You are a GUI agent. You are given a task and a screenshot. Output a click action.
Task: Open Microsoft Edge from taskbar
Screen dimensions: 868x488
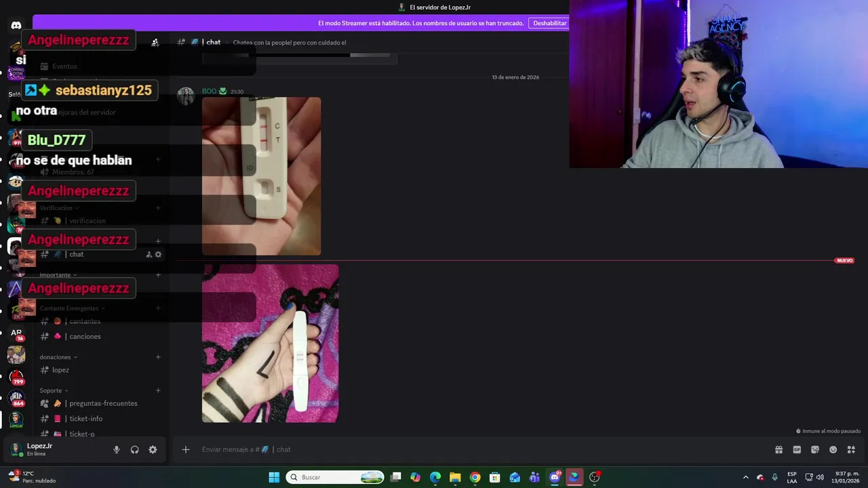click(435, 477)
